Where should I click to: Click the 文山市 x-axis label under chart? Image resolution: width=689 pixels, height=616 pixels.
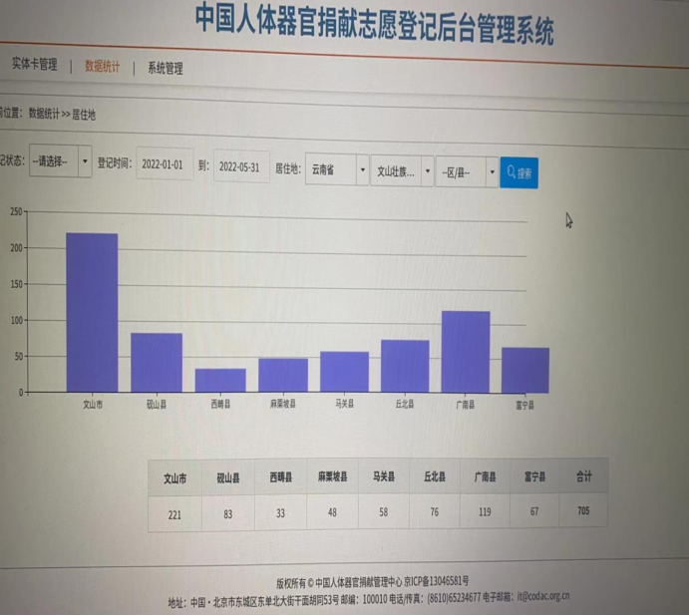coord(93,405)
